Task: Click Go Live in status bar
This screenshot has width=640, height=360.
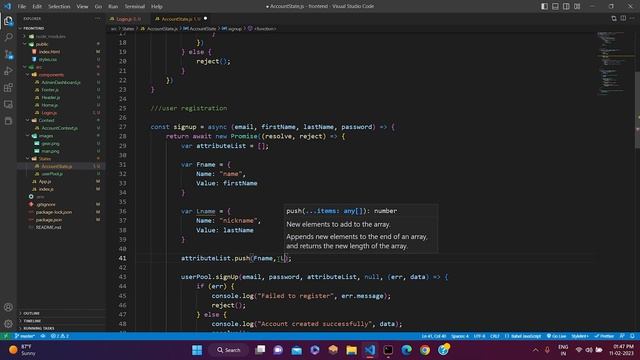Action: pos(556,336)
